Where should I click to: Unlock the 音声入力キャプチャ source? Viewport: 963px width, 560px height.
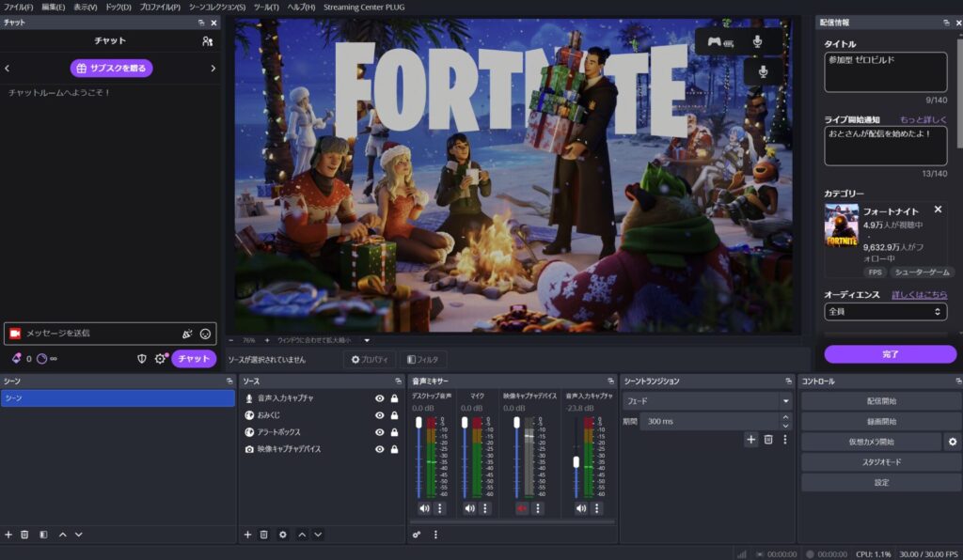(x=394, y=398)
